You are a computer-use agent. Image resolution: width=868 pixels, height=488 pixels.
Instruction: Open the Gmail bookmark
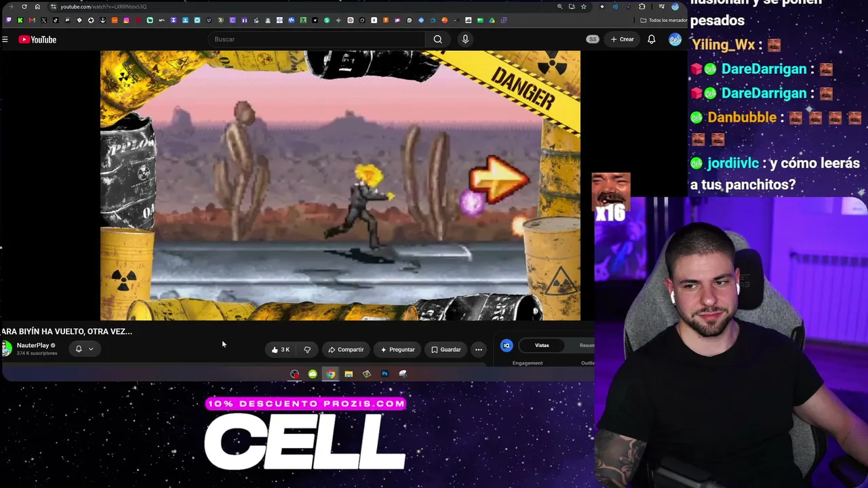[32, 20]
